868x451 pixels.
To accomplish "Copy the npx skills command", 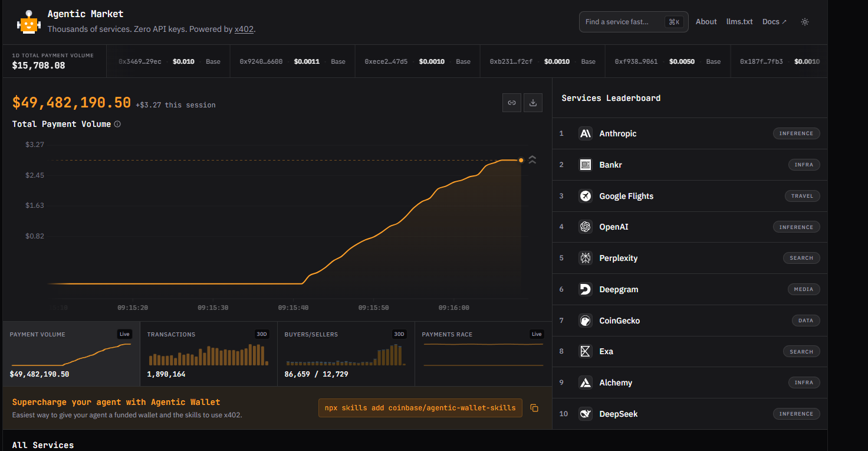I will tap(534, 408).
